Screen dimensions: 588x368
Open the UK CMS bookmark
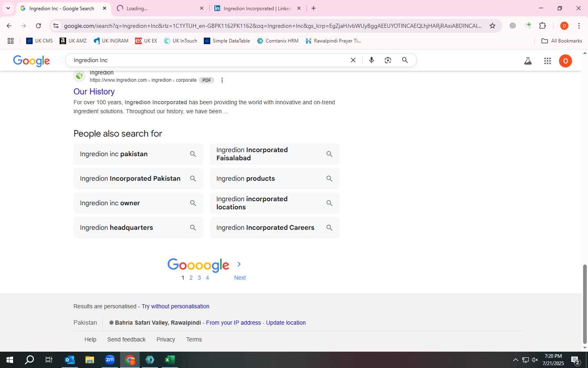(x=40, y=41)
